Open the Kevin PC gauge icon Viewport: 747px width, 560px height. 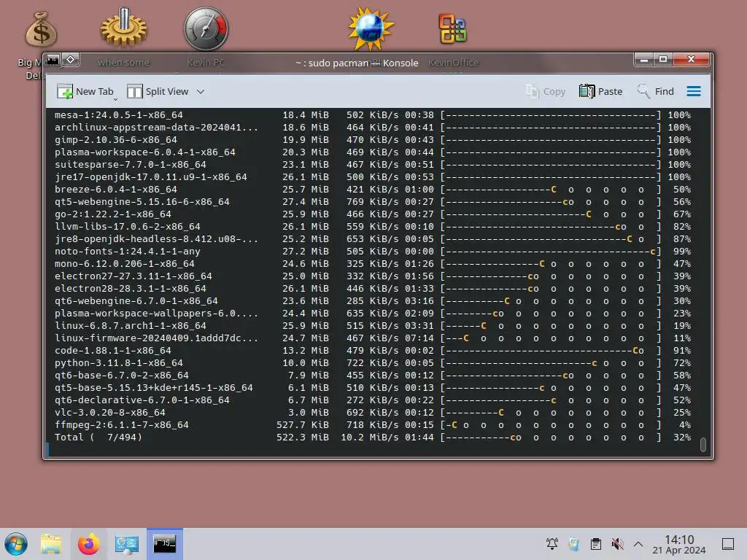pos(206,28)
